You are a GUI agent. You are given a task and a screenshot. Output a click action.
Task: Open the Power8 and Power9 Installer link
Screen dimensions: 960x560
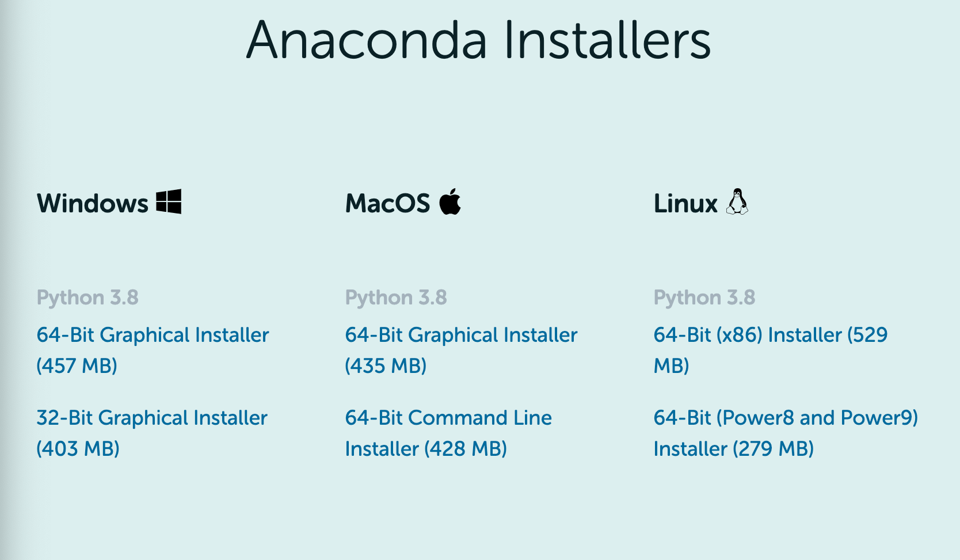pyautogui.click(x=786, y=433)
